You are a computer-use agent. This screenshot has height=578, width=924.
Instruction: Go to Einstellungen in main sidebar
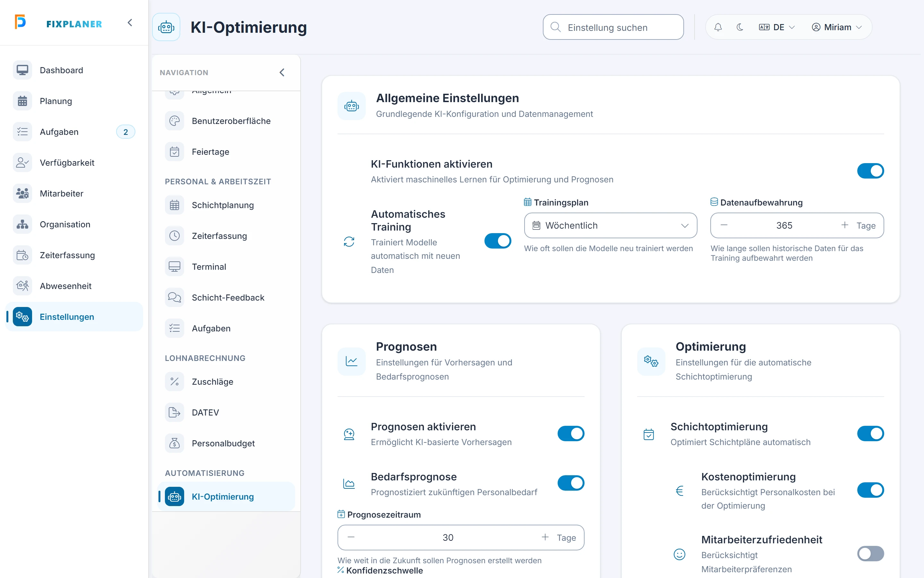[x=74, y=317]
